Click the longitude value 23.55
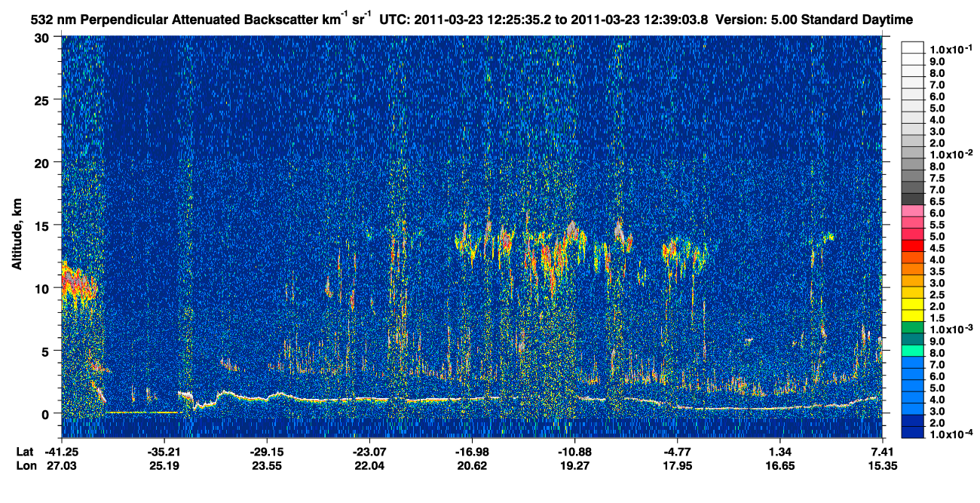Image resolution: width=980 pixels, height=503 pixels. (266, 465)
